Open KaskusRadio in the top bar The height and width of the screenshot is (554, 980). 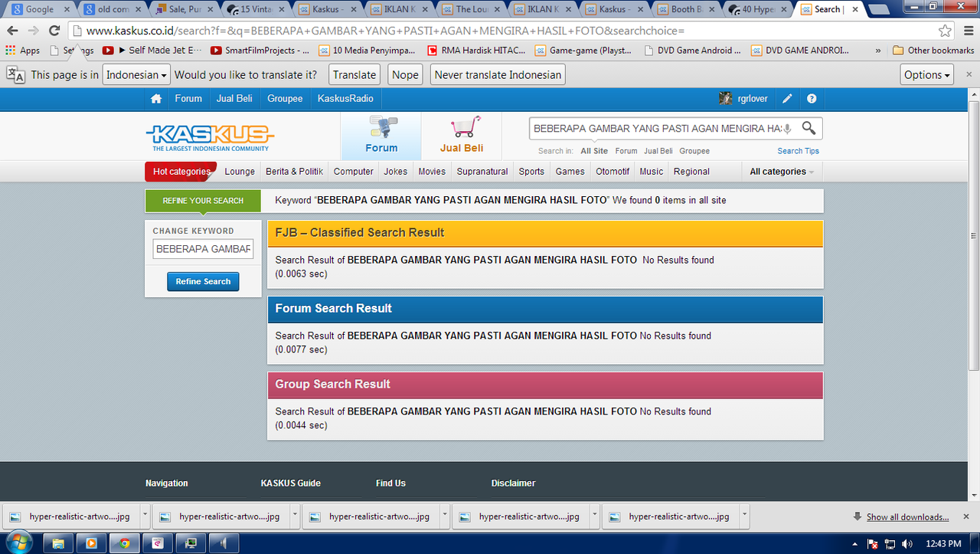pos(345,99)
